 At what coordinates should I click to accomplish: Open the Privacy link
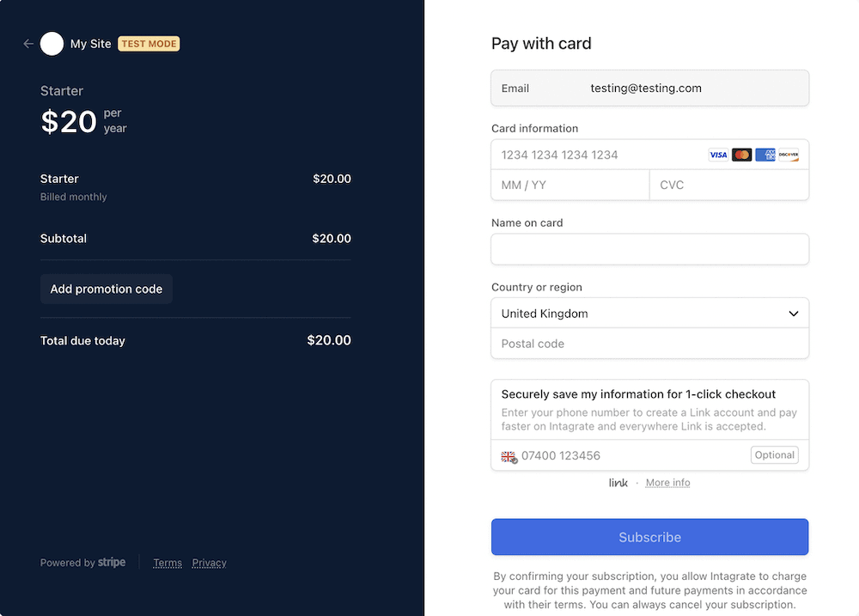[210, 563]
